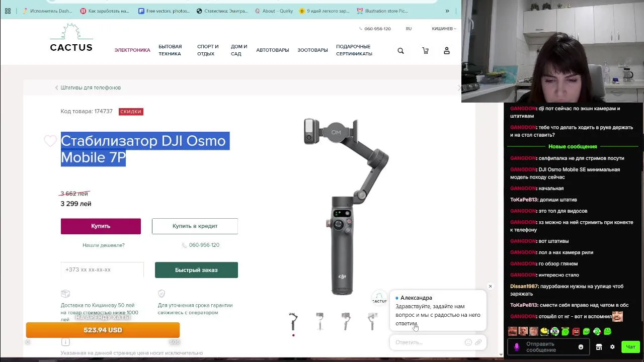644x362 pixels.
Task: Click username Dissan1987 in chat
Action: coord(524,287)
